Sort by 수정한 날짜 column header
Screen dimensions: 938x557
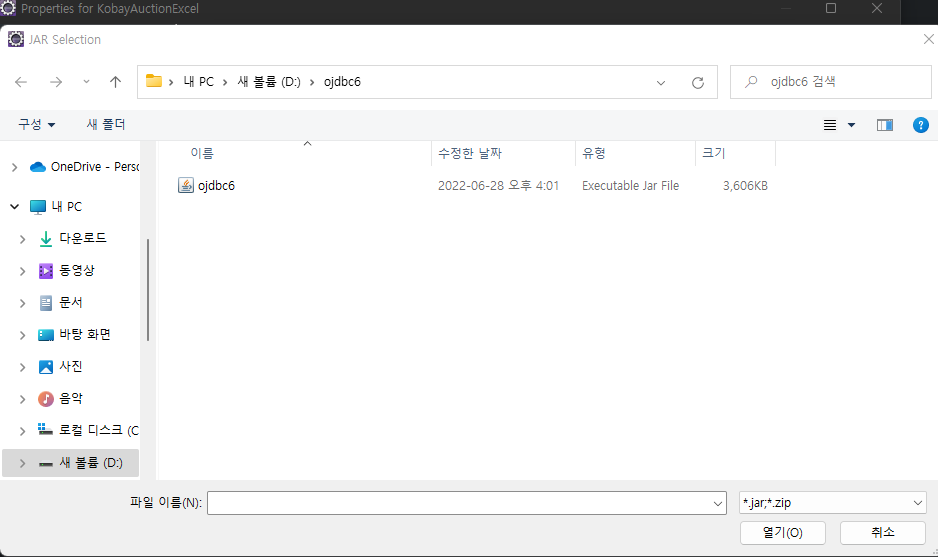pos(470,153)
